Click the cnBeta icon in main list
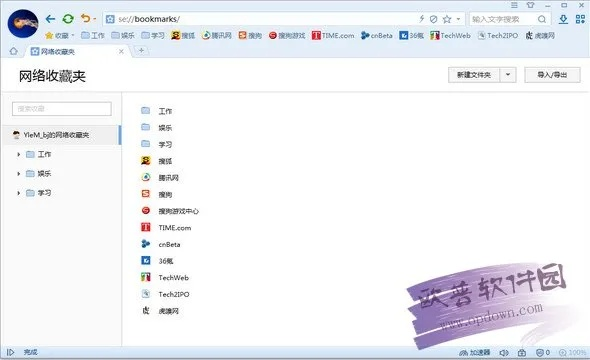This screenshot has width=590, height=360. point(146,244)
